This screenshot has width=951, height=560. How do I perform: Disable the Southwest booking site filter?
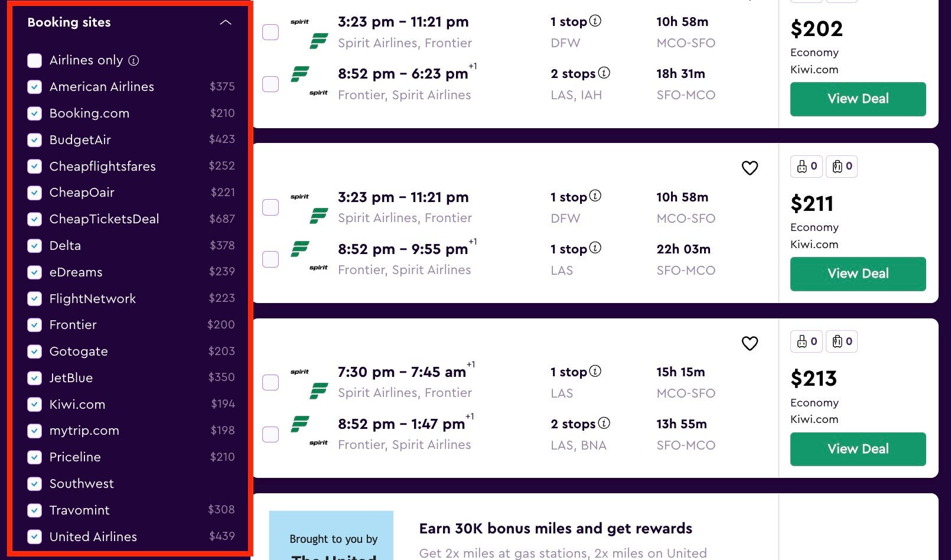click(34, 483)
